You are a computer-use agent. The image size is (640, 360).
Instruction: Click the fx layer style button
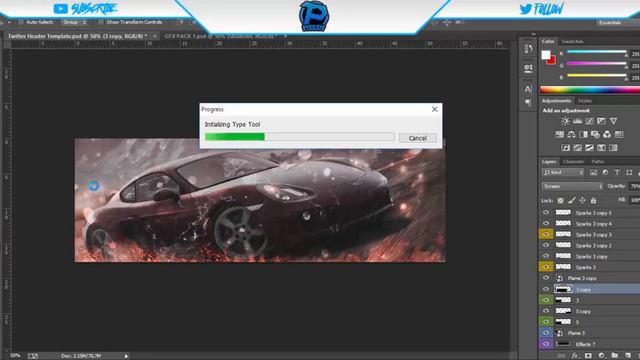click(x=575, y=356)
